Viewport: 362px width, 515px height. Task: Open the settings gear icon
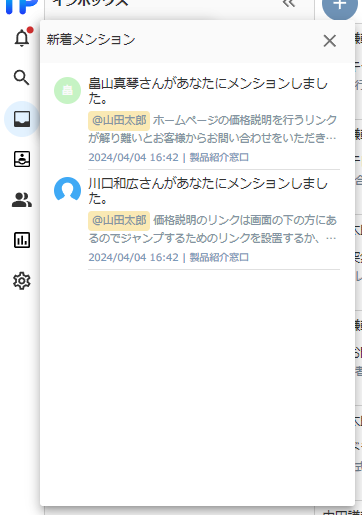(22, 281)
